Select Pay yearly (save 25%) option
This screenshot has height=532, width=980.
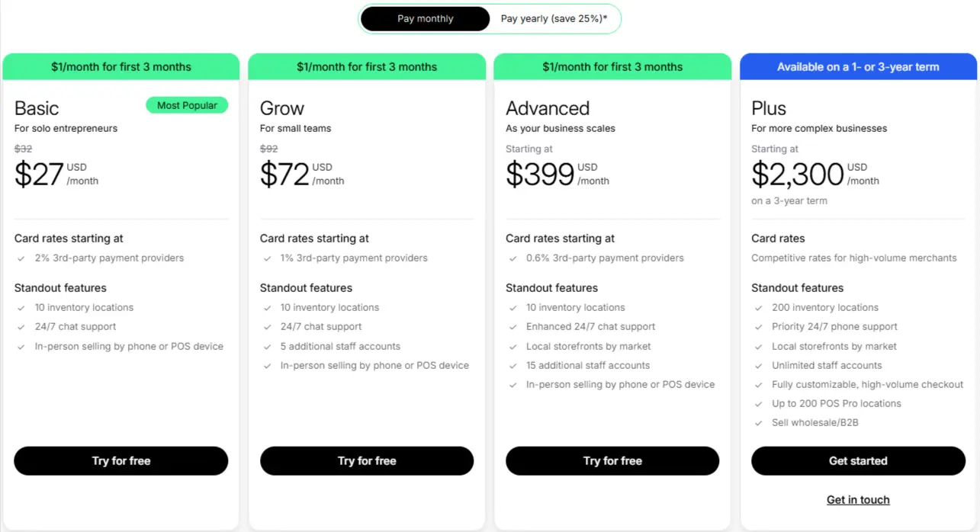tap(554, 19)
